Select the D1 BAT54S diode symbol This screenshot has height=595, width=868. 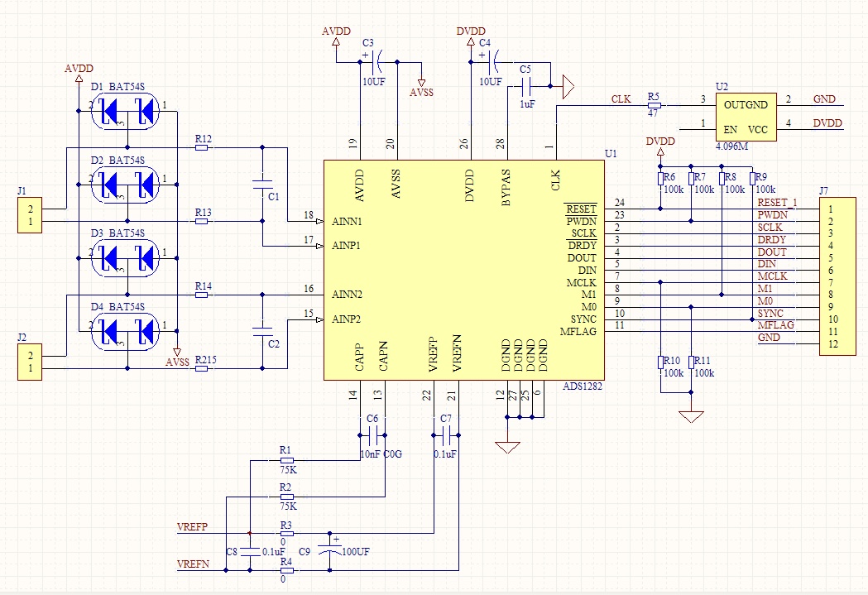(x=125, y=111)
